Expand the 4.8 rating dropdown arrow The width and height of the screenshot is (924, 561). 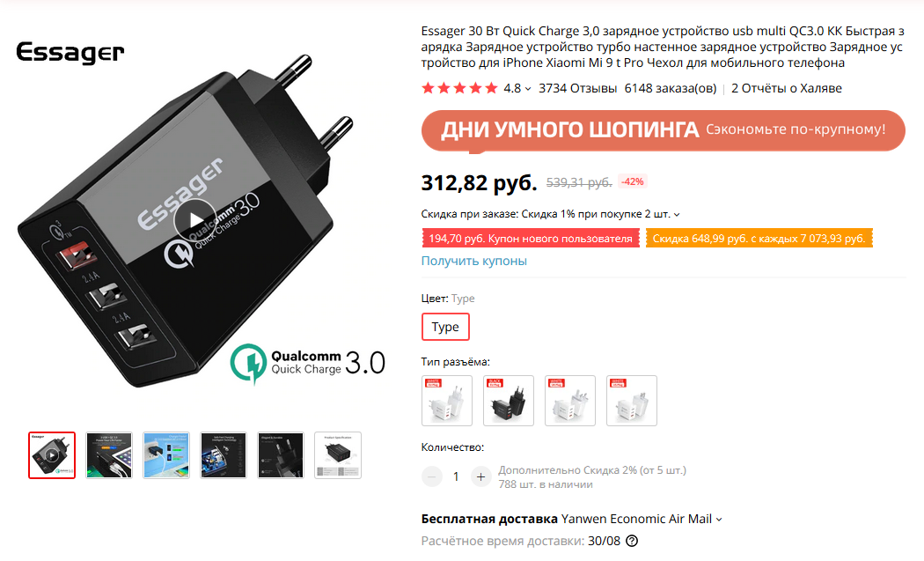528,89
